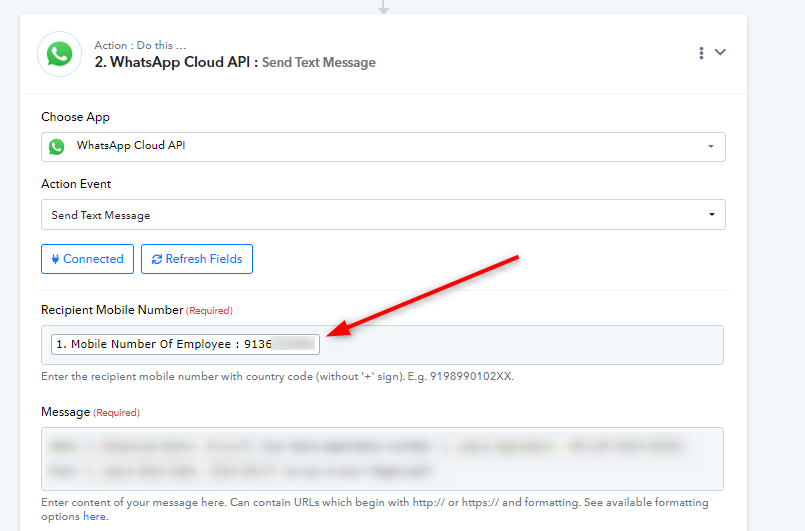Image resolution: width=805 pixels, height=531 pixels.
Task: Select the Mobile Number Of Employee tag
Action: click(185, 345)
